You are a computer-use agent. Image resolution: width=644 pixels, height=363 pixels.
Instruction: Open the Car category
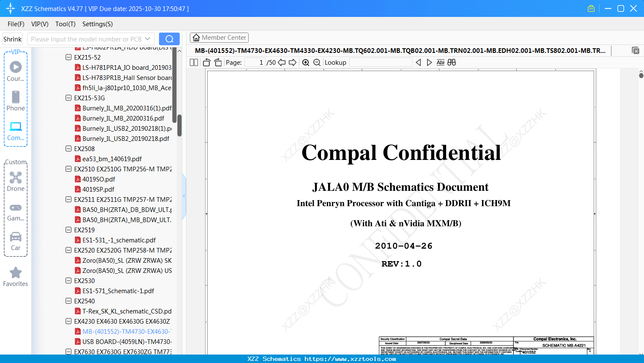click(16, 240)
